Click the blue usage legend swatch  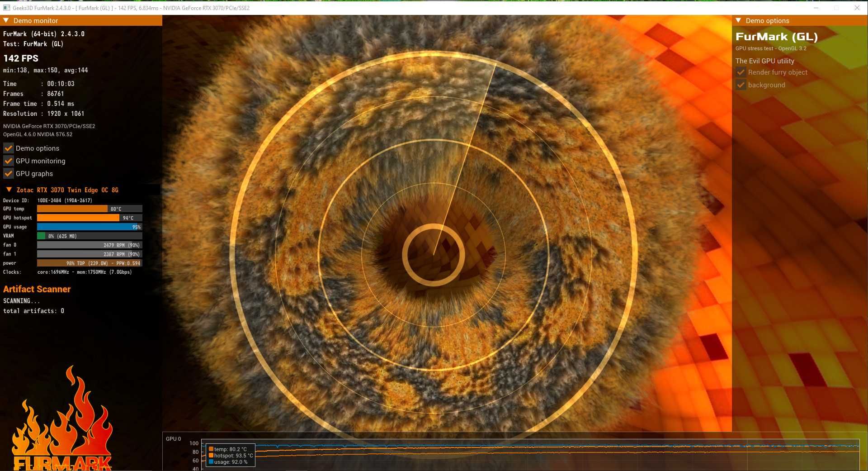click(x=211, y=462)
